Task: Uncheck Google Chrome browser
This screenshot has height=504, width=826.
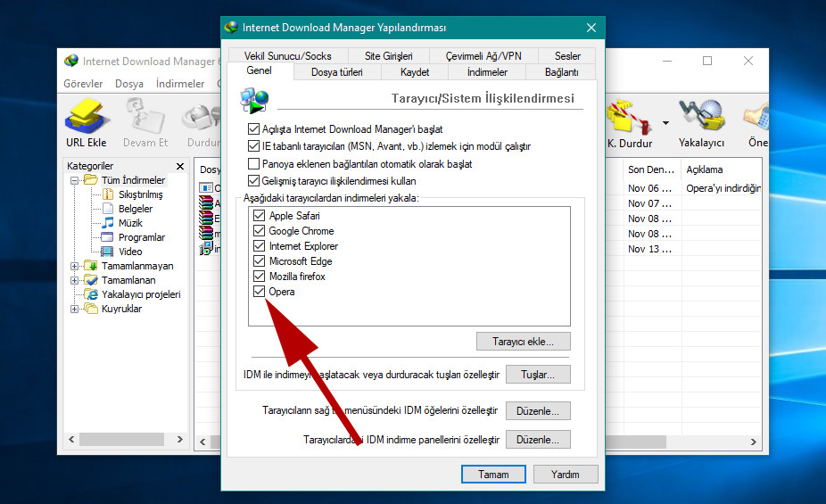Action: point(259,231)
